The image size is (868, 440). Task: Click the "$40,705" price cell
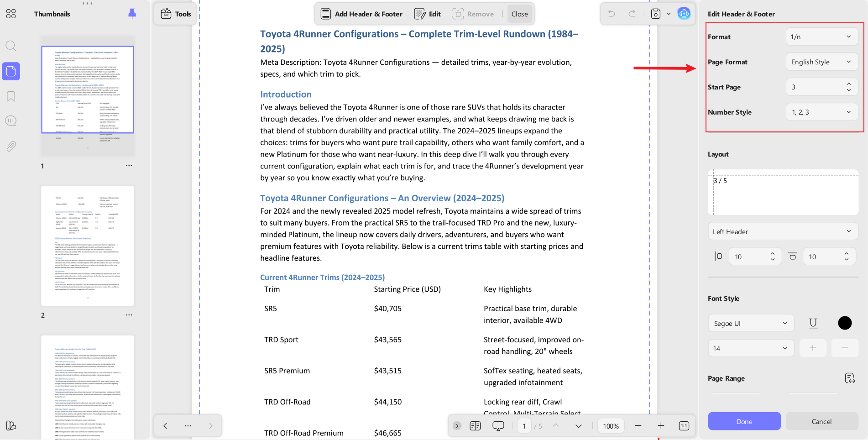[387, 309]
